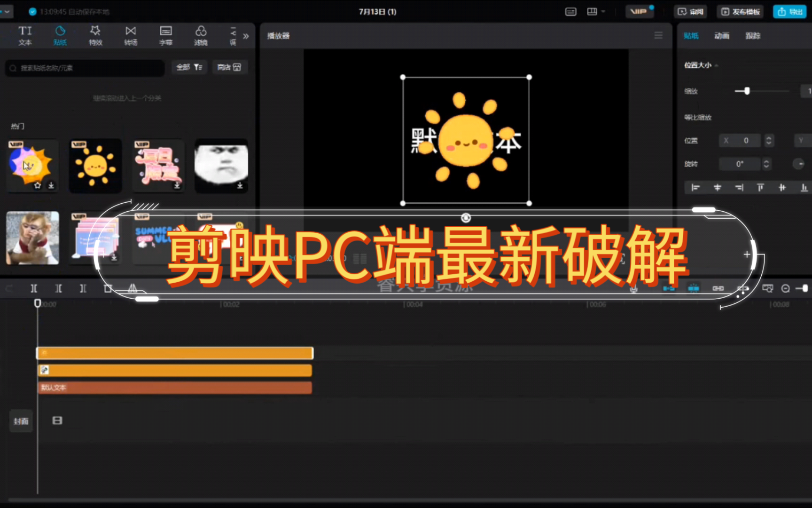The height and width of the screenshot is (508, 812).
Task: Switch to the 跟踪 tracking tab
Action: (x=753, y=36)
